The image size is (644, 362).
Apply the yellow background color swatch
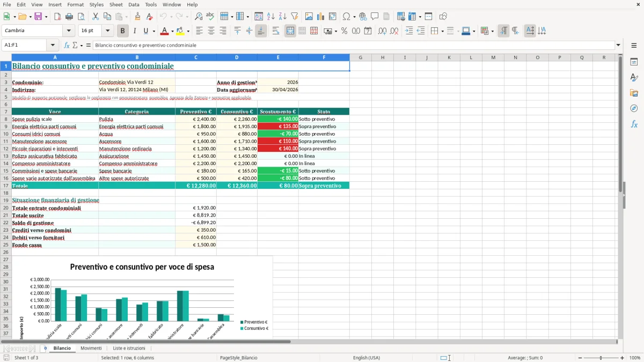[180, 31]
